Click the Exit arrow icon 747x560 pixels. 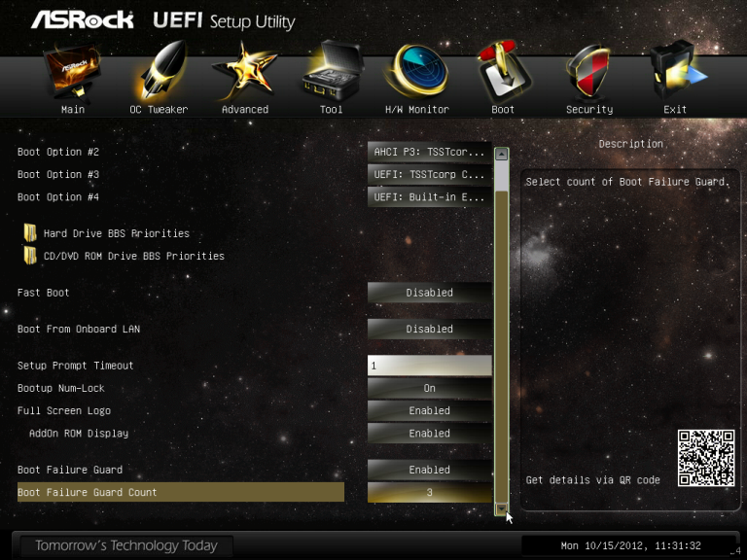click(677, 70)
